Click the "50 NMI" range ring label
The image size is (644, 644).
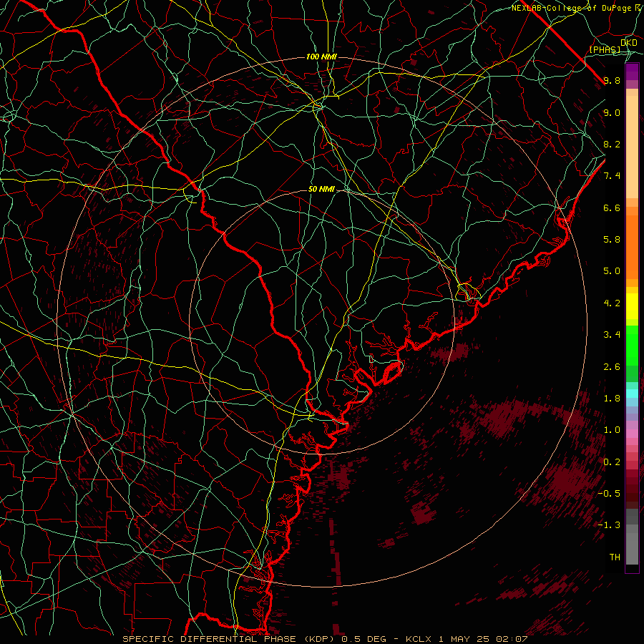(x=321, y=190)
